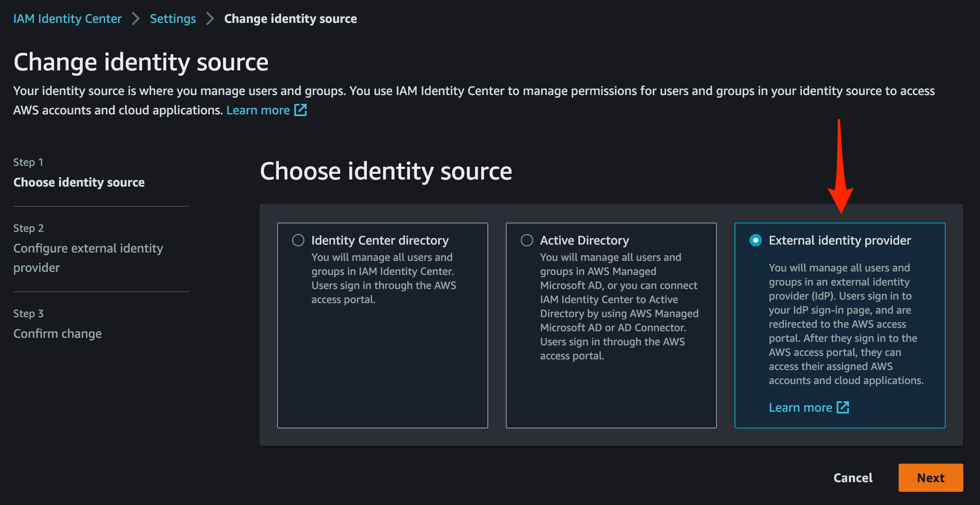The image size is (980, 505).
Task: Click the Identity Center directory card description
Action: [384, 278]
